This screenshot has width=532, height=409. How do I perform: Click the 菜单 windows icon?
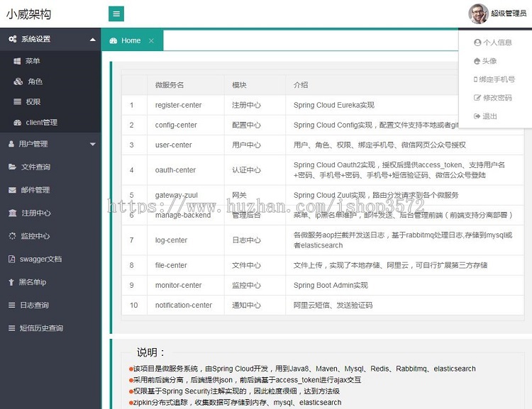point(17,61)
